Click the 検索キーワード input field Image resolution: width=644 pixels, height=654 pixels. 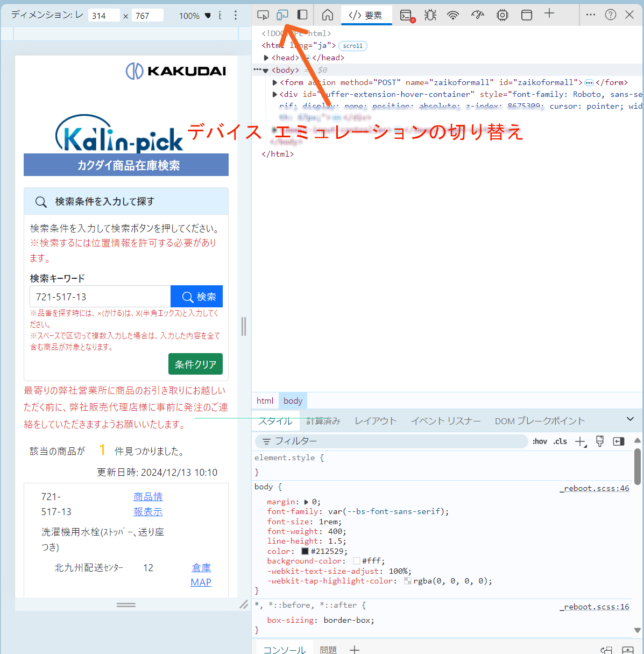click(100, 297)
